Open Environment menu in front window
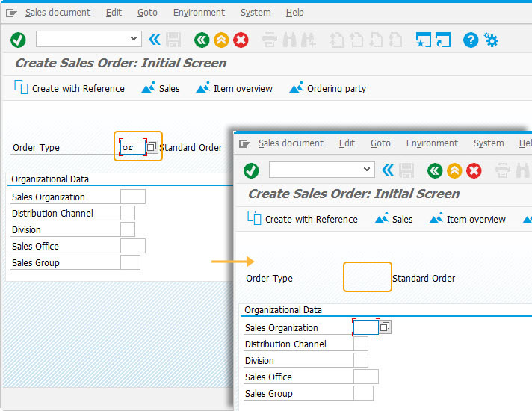The width and height of the screenshot is (532, 411). pos(432,143)
